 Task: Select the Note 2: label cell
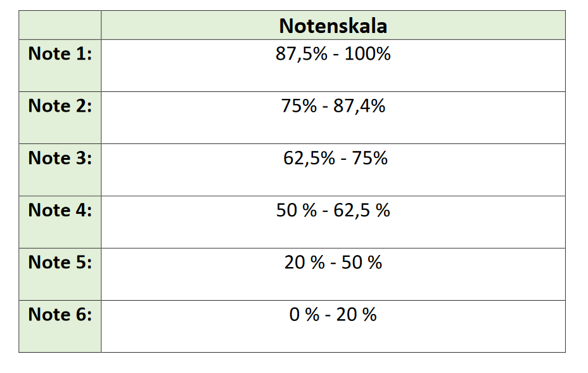click(x=60, y=118)
